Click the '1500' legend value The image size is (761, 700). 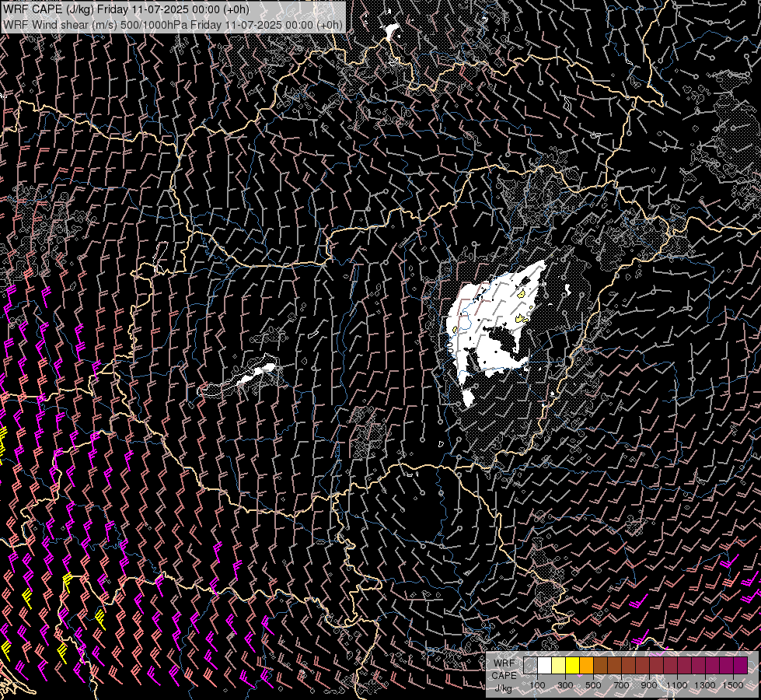click(733, 685)
